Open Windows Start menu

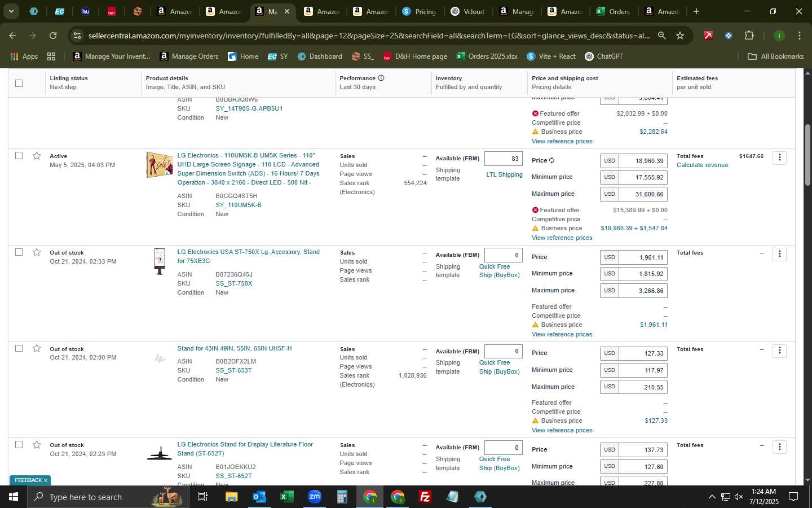(x=14, y=497)
